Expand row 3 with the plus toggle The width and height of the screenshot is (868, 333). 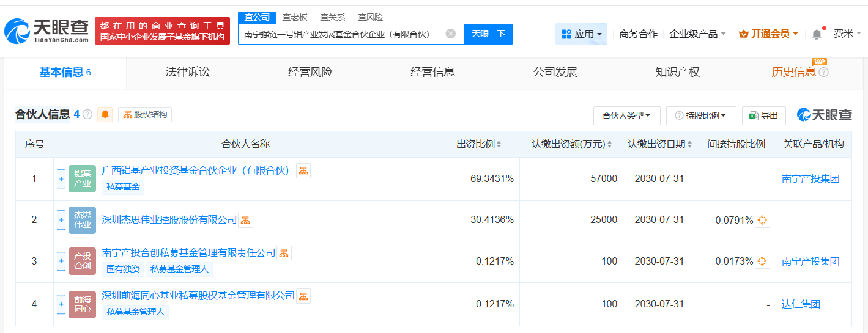pos(61,262)
